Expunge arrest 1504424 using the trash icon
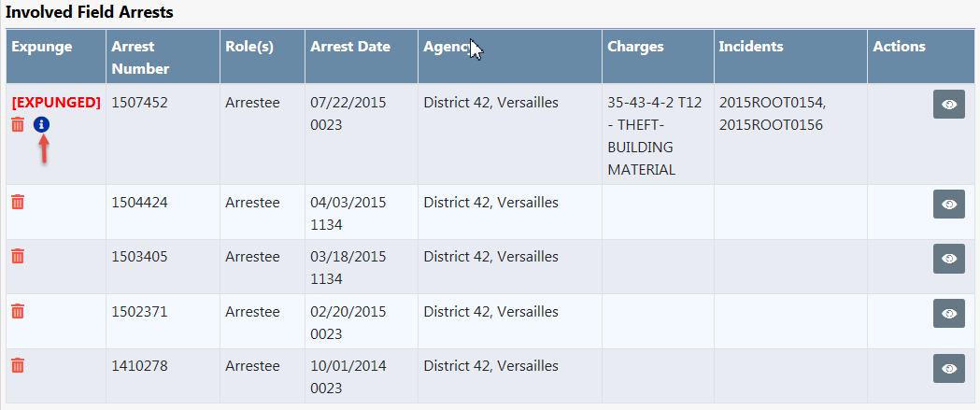 pyautogui.click(x=18, y=202)
